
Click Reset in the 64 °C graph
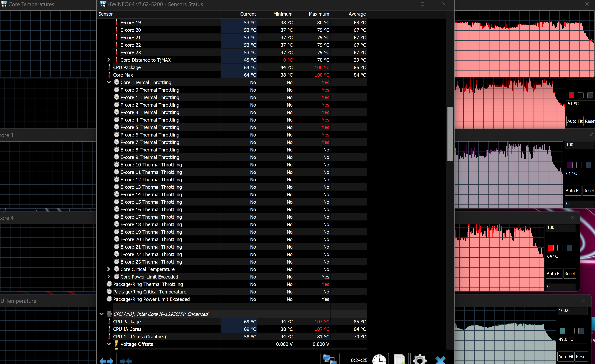click(x=570, y=274)
